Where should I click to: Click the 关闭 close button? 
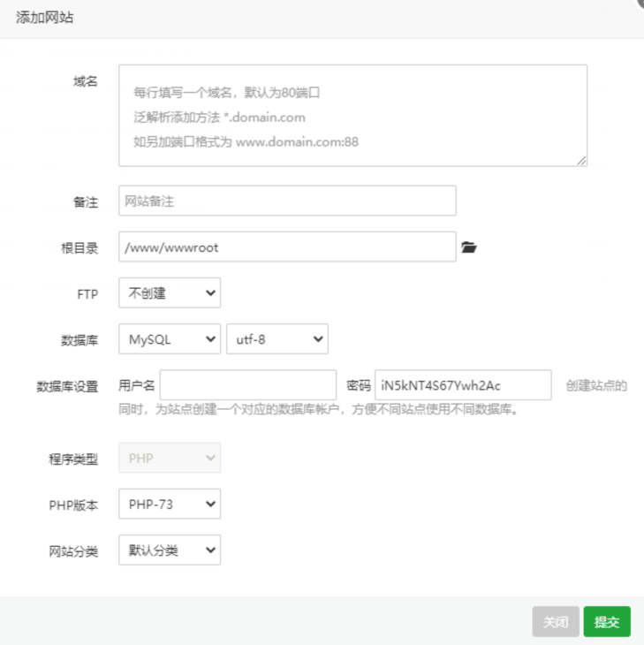coord(556,621)
